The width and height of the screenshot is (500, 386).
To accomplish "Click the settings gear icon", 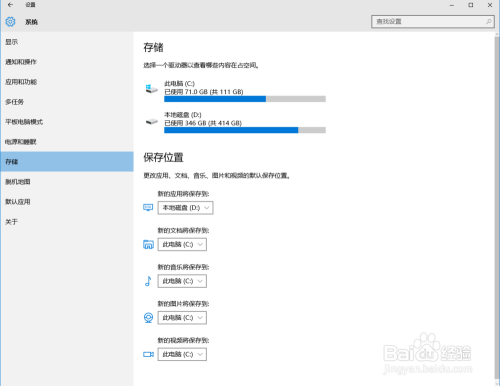I will [x=10, y=22].
